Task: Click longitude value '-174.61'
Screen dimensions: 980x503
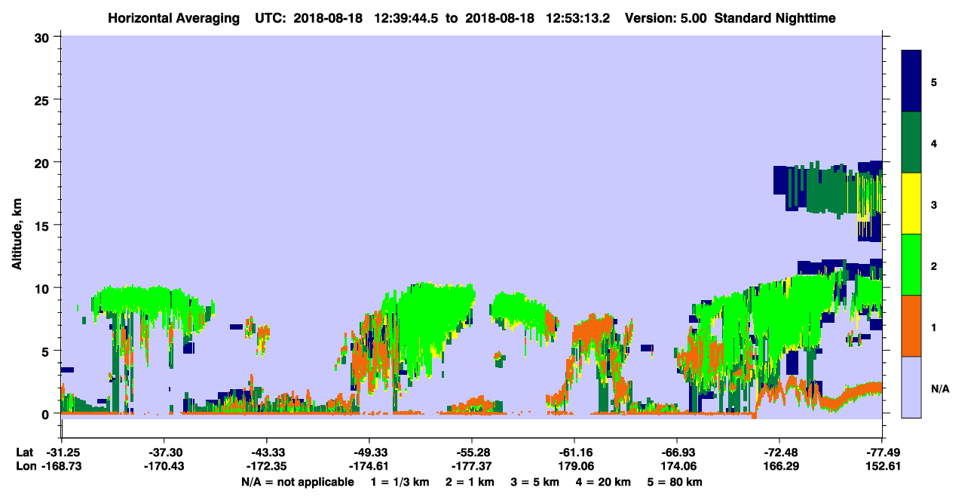Action: click(x=369, y=467)
